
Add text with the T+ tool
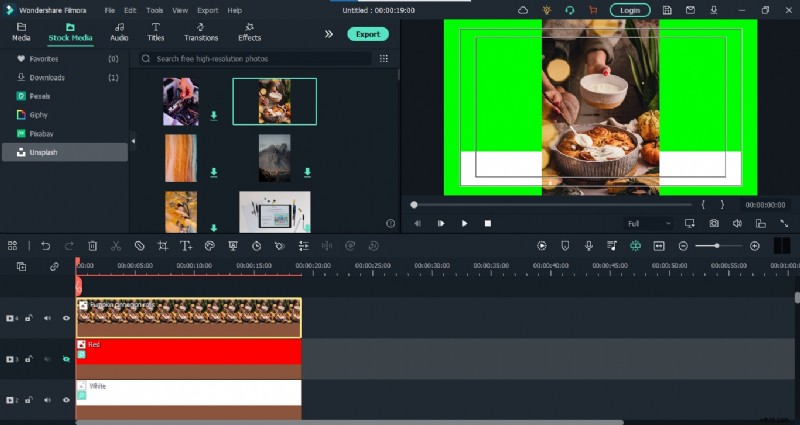(x=186, y=246)
